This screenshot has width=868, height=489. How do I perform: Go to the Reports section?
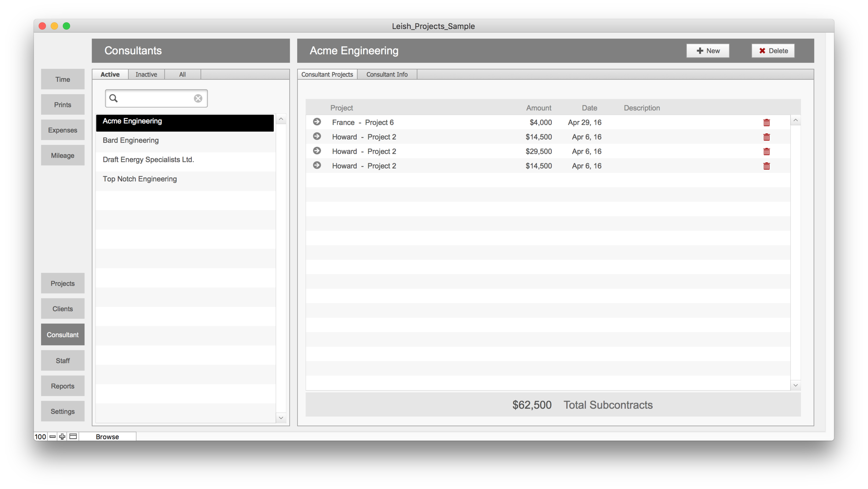(62, 386)
